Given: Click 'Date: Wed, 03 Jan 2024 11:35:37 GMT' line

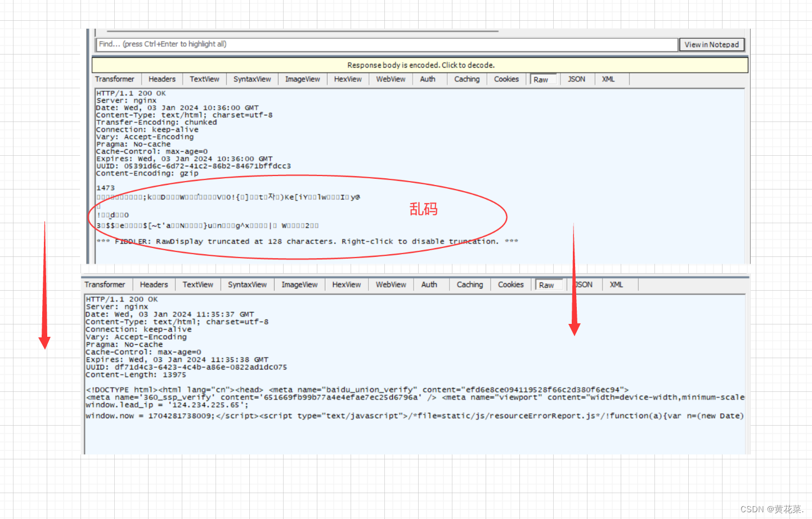Looking at the screenshot, I should 170,314.
